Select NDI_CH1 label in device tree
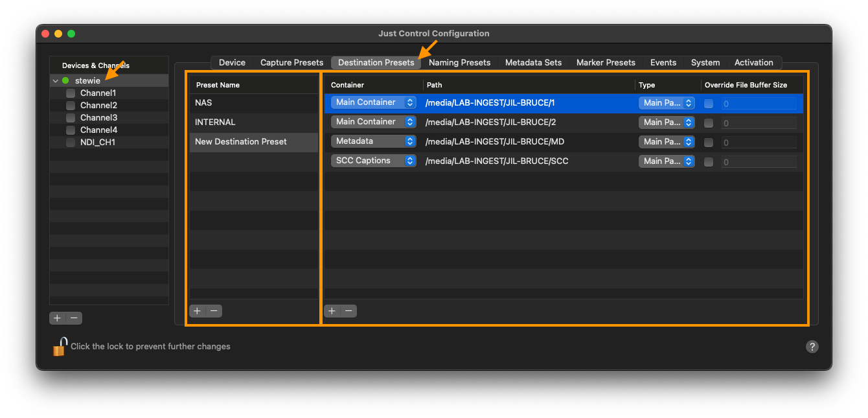 tap(98, 143)
